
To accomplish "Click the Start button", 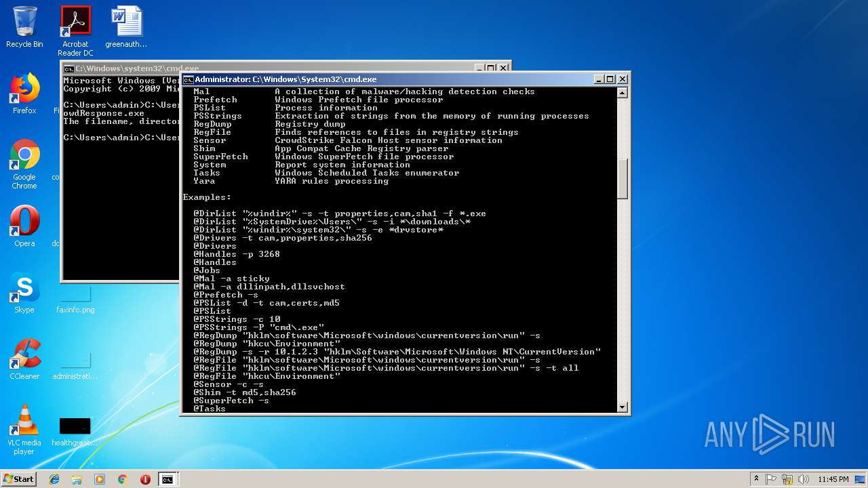I will tap(18, 479).
